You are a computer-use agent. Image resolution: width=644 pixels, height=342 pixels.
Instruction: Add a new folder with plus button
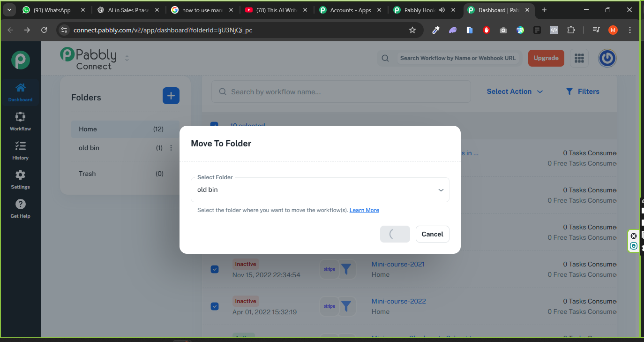click(171, 96)
